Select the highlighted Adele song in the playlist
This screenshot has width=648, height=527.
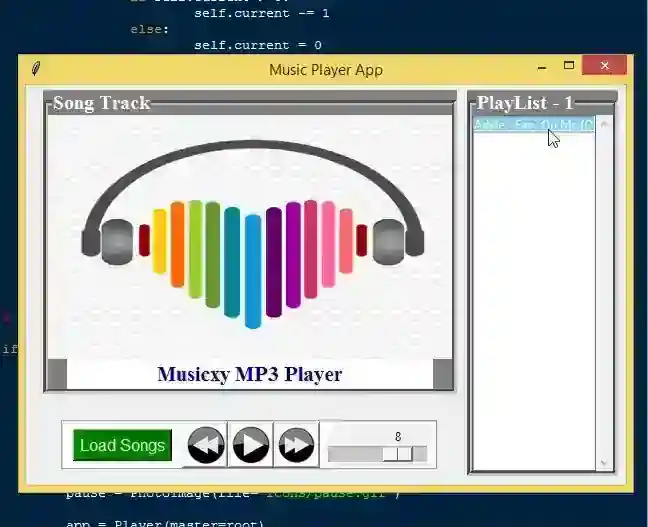[534, 124]
